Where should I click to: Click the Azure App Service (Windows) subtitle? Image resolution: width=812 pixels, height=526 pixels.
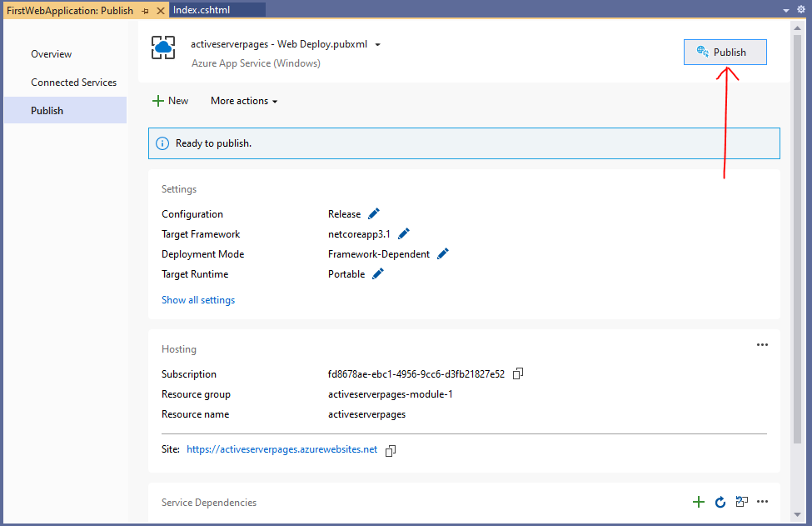point(256,63)
